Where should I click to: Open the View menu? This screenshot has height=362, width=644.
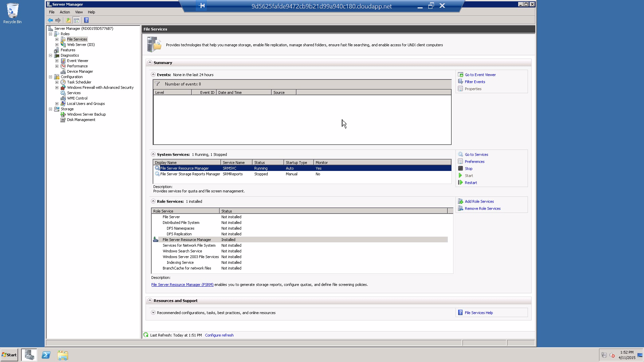(x=79, y=12)
